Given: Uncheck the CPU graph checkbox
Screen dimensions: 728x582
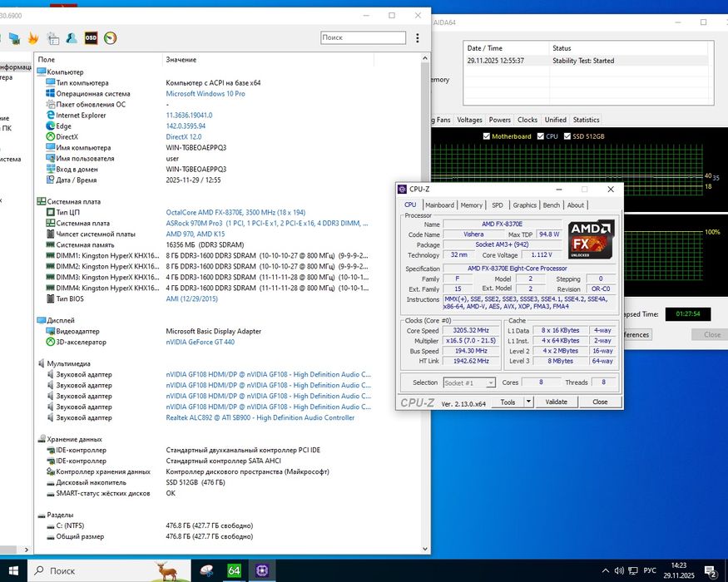Looking at the screenshot, I should tap(541, 136).
